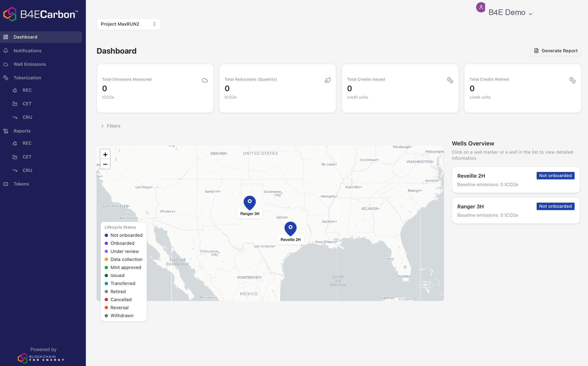Image resolution: width=588 pixels, height=366 pixels.
Task: Zoom in on the map with plus button
Action: (x=105, y=154)
